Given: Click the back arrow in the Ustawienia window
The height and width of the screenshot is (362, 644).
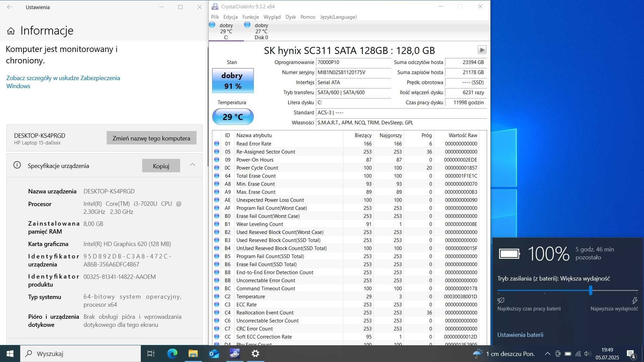Looking at the screenshot, I should (9, 7).
